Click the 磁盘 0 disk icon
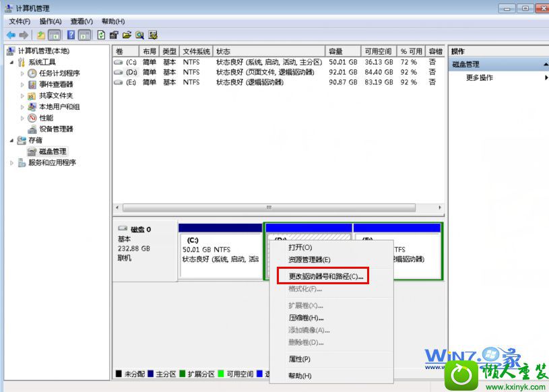 (123, 228)
